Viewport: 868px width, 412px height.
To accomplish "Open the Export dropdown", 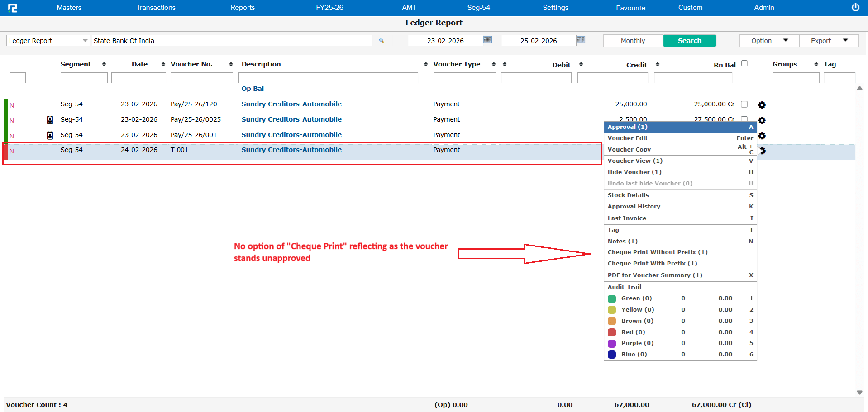I will (829, 41).
